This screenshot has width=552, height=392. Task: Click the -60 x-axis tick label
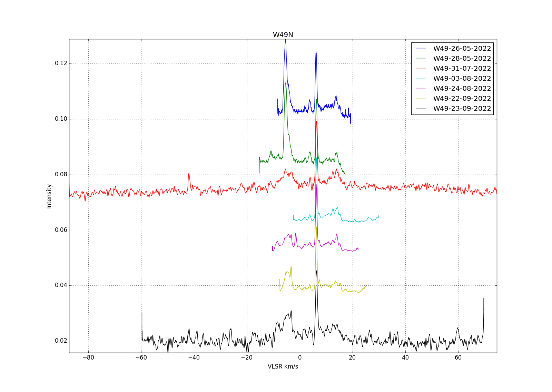click(x=141, y=358)
